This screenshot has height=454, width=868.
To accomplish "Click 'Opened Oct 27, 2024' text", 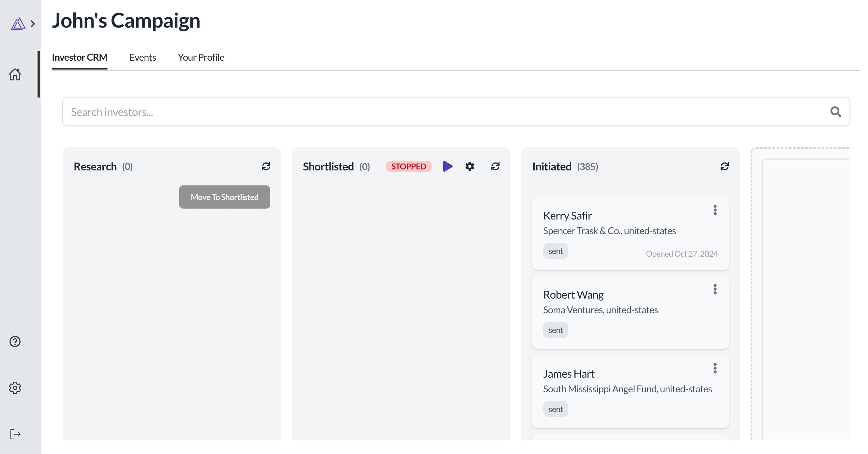I will [x=682, y=254].
